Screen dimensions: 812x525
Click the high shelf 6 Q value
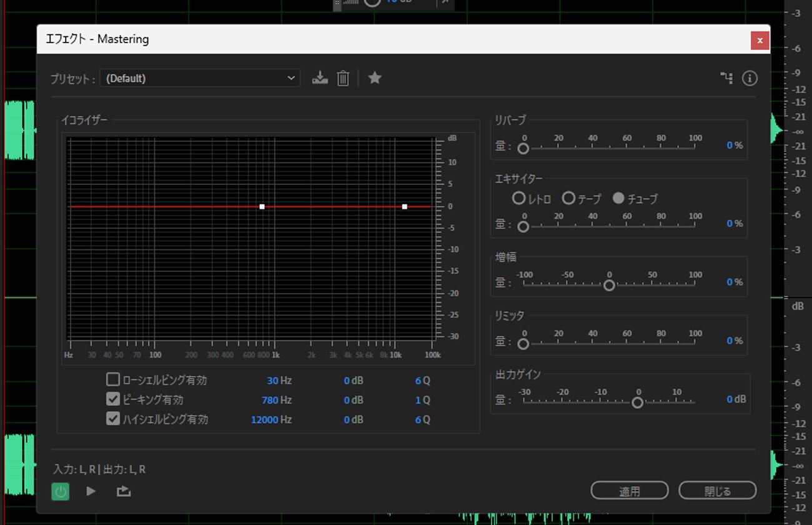[418, 420]
